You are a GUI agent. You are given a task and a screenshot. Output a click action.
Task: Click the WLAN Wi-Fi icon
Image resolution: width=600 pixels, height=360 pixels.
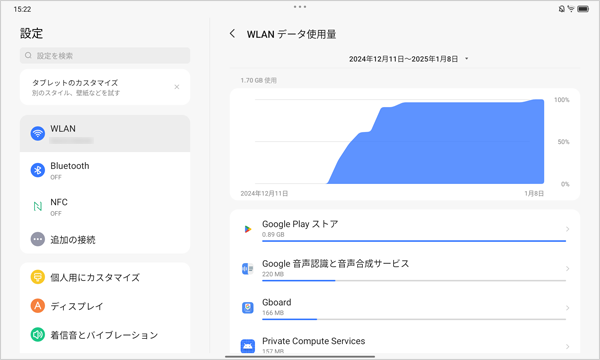tap(38, 133)
